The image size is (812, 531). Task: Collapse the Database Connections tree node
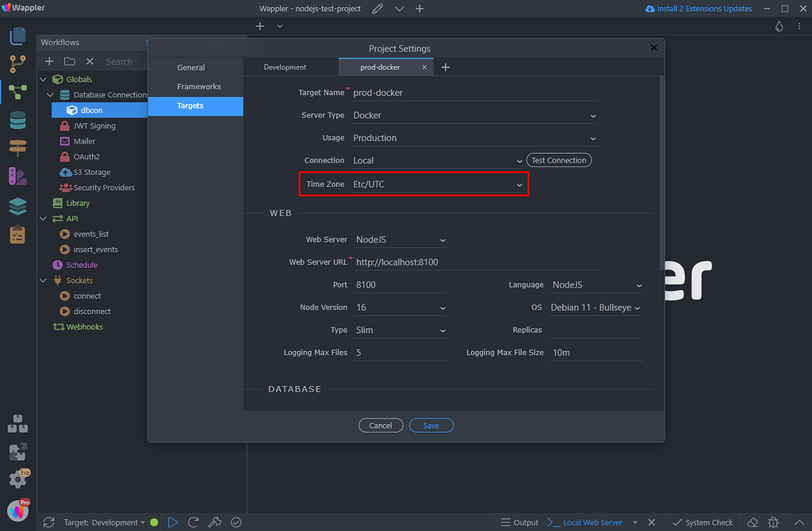point(50,94)
